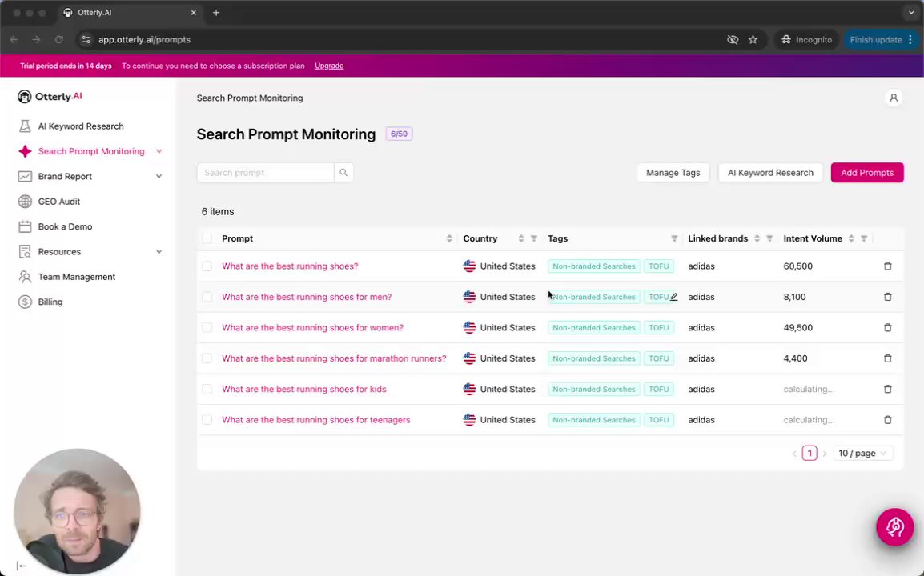The height and width of the screenshot is (576, 924).
Task: Delete the 'marathon runners' prompt
Action: [x=887, y=358]
